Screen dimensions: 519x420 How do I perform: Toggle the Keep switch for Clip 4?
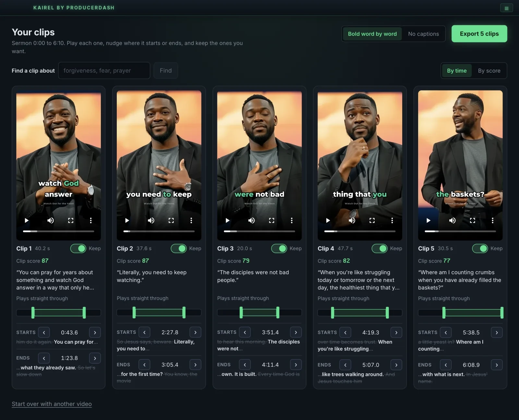(380, 249)
